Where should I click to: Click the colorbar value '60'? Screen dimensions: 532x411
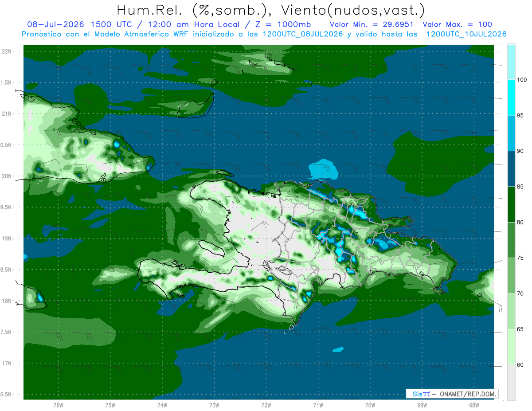point(521,365)
